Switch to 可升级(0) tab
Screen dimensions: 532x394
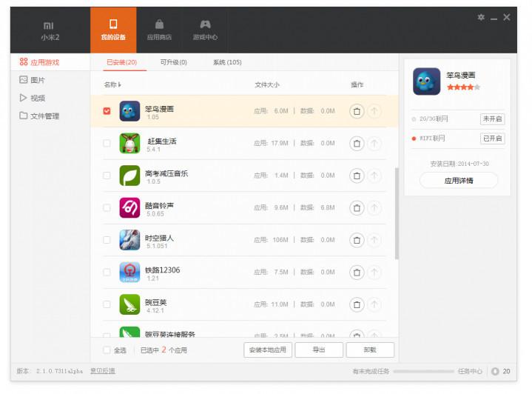pyautogui.click(x=173, y=63)
